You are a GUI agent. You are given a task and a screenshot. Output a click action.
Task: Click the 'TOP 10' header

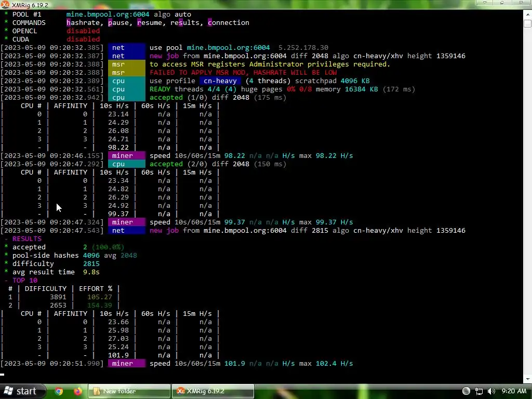coord(25,280)
